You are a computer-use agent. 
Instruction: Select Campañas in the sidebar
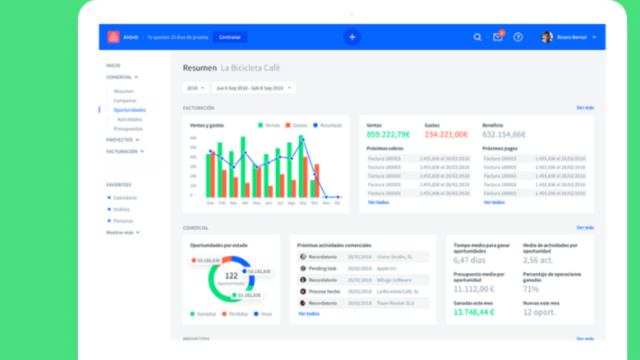125,100
